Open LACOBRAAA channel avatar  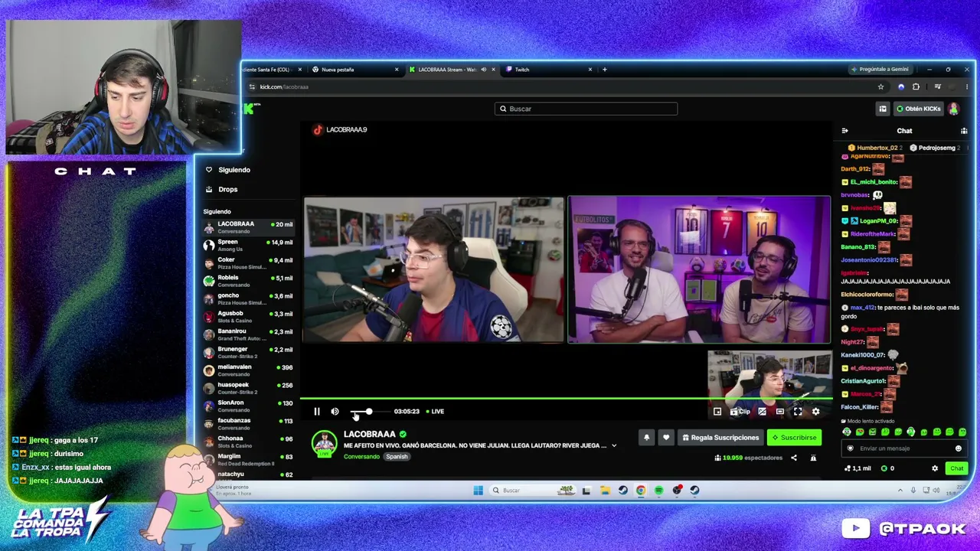324,443
